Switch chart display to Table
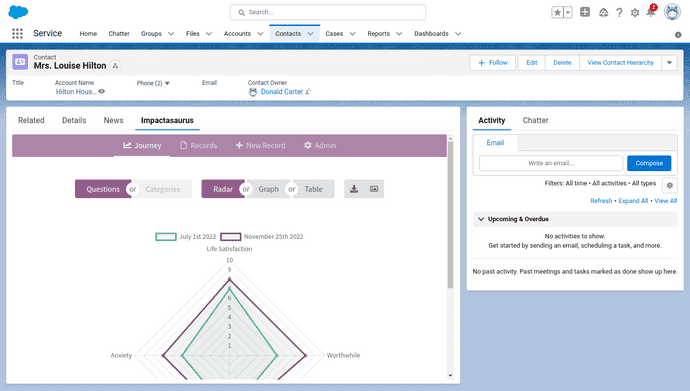 313,189
